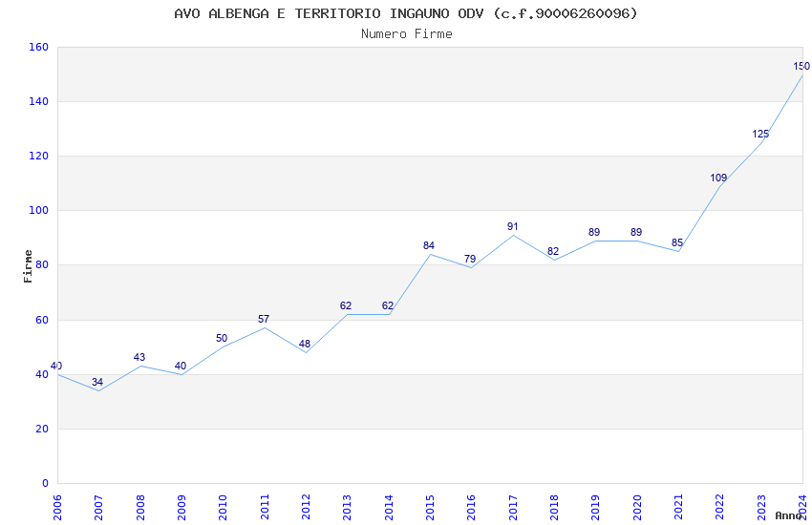Screen dimensions: 812x525
Task: Select the 2006 year label on x-axis
Action: 57,508
